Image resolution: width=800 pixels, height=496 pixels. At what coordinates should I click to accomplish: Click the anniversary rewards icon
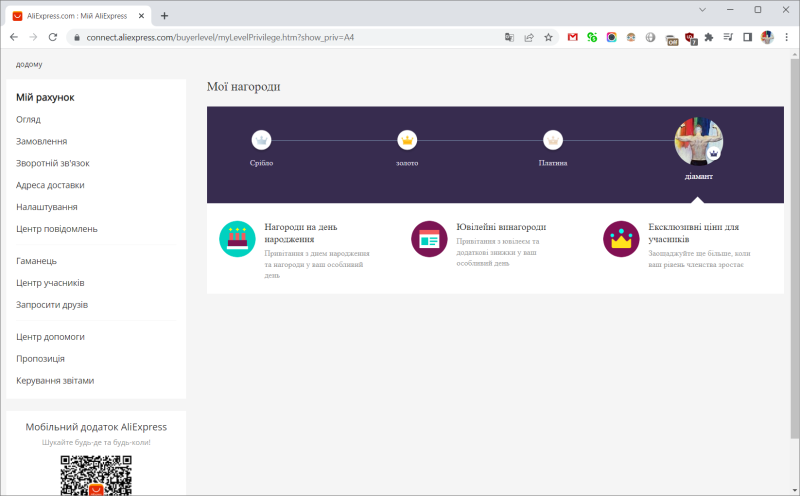[429, 239]
